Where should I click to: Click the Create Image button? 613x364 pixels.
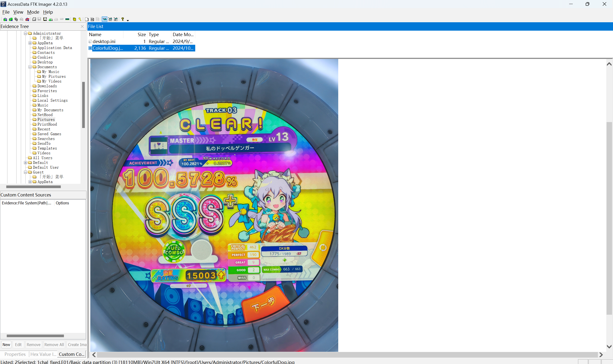pyautogui.click(x=77, y=345)
